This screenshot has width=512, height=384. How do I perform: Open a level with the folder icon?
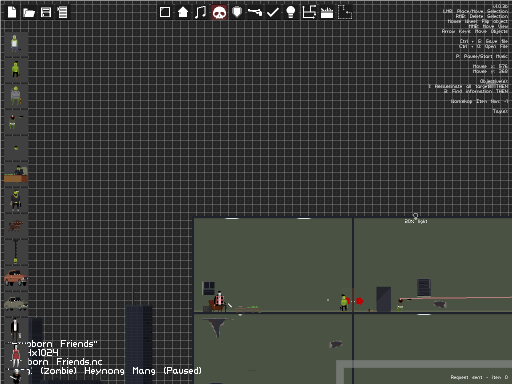click(x=29, y=13)
